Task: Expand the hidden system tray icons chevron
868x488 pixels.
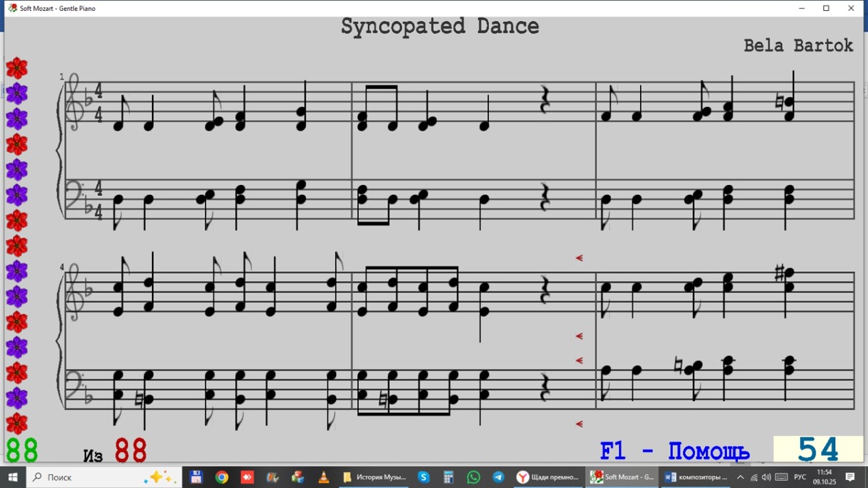Action: [740, 477]
